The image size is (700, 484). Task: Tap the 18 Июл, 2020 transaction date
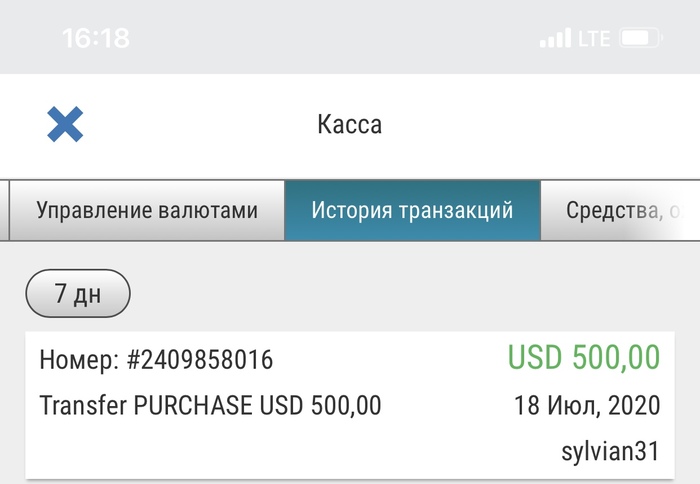click(587, 405)
